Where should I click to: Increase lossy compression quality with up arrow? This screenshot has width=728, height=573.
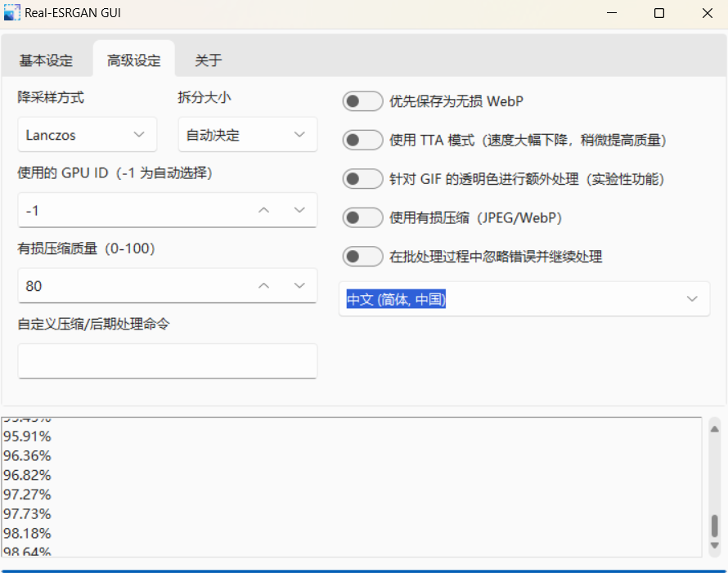click(263, 285)
